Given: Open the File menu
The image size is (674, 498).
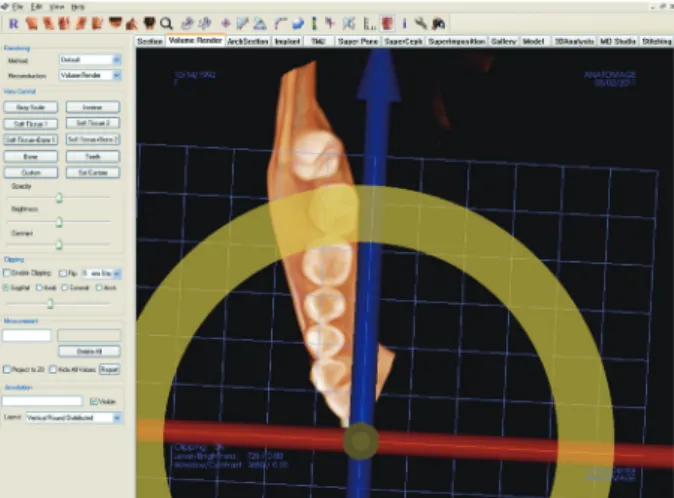Looking at the screenshot, I should 18,7.
